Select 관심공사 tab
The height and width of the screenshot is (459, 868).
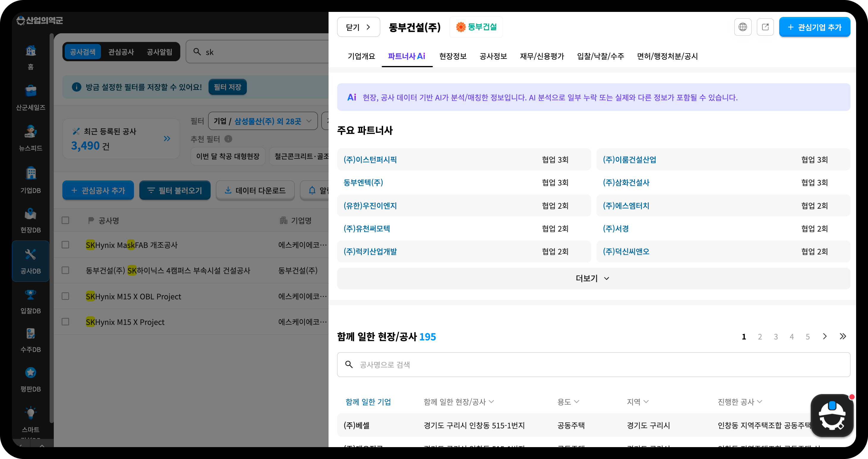pos(121,52)
